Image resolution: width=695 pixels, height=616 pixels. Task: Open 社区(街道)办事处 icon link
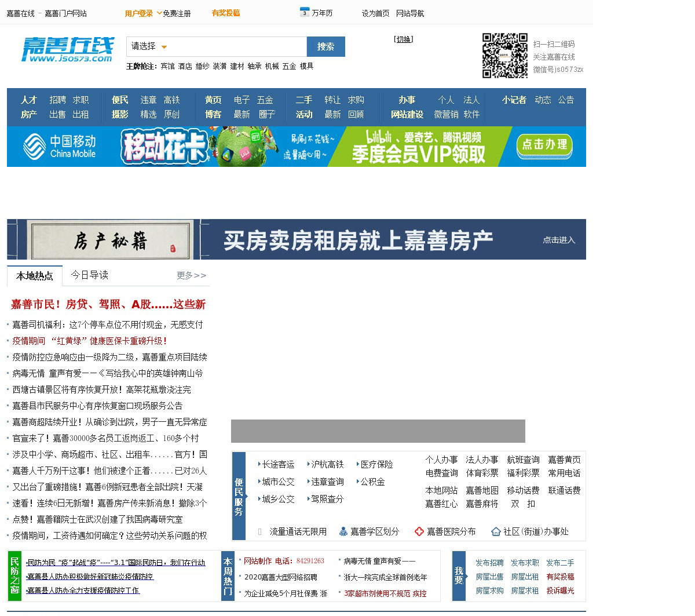530,531
